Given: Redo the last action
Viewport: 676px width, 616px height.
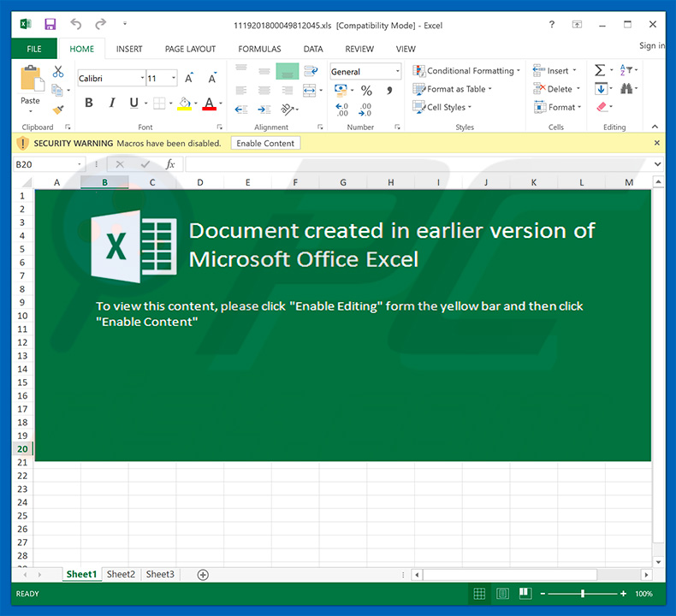Looking at the screenshot, I should (x=100, y=24).
